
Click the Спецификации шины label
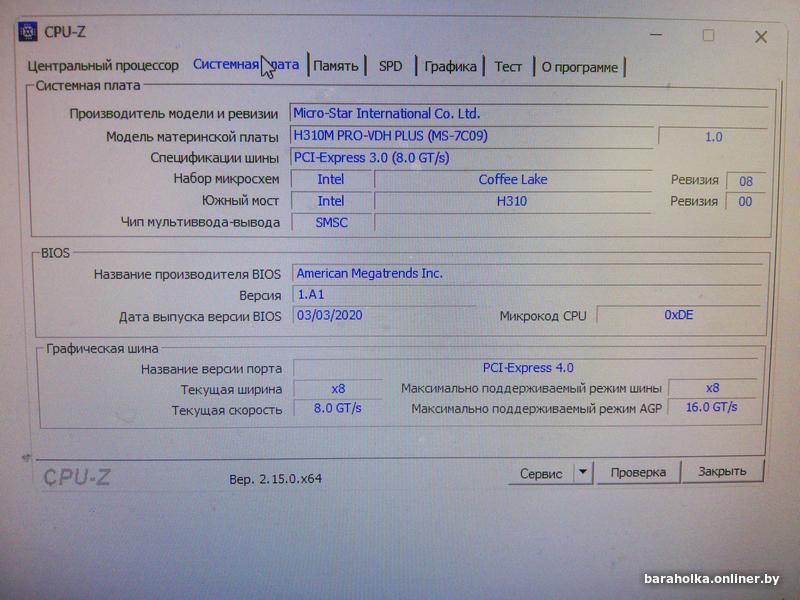point(215,158)
